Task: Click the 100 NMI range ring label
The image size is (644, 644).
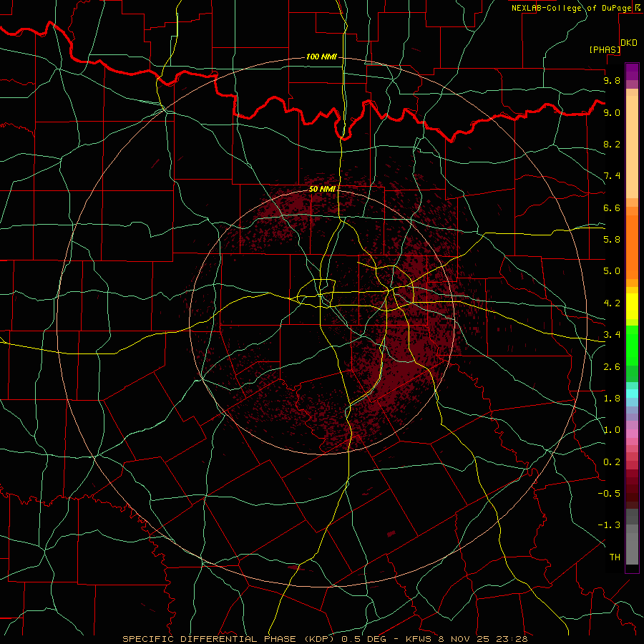Action: [321, 57]
